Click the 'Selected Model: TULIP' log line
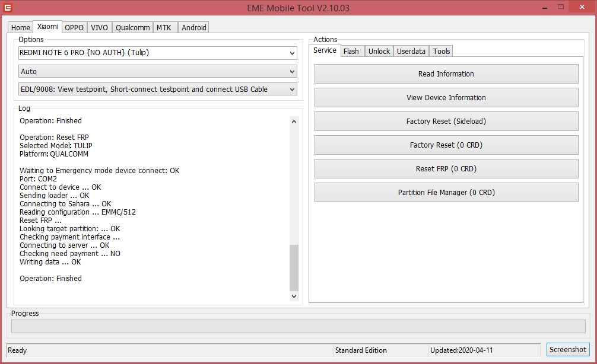The width and height of the screenshot is (597, 364). (56, 146)
